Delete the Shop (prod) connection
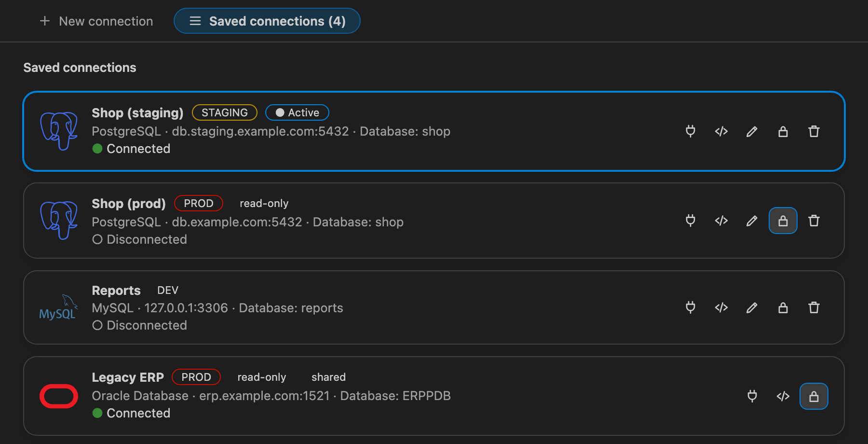 coord(814,221)
